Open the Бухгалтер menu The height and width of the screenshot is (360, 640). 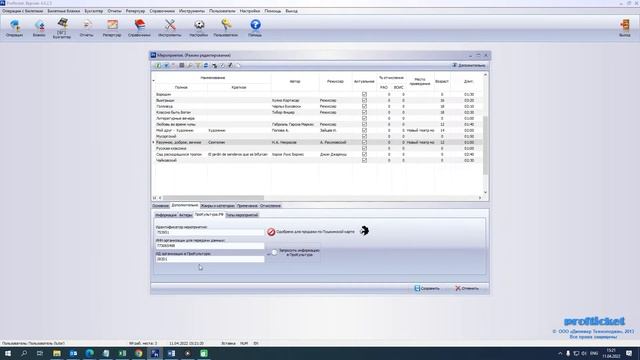coord(94,11)
